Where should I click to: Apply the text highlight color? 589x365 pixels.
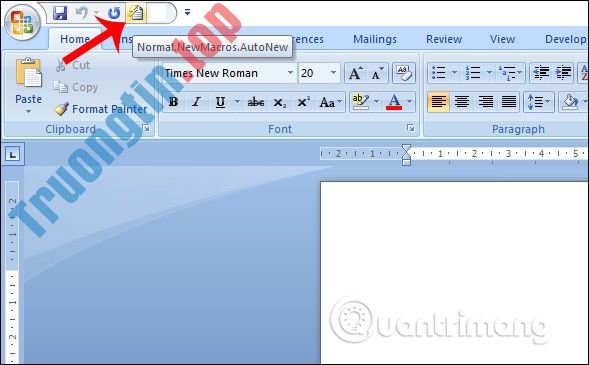coord(360,102)
